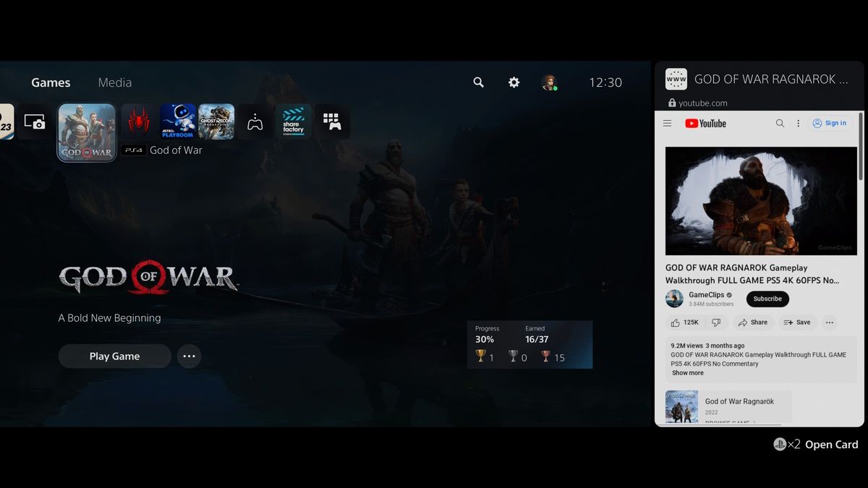This screenshot has width=868, height=488.
Task: Click the browser page vertical scrollbar
Action: tap(860, 146)
